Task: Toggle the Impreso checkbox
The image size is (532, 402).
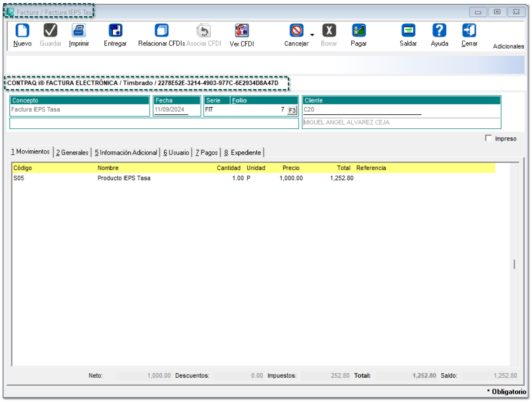Action: coord(488,139)
